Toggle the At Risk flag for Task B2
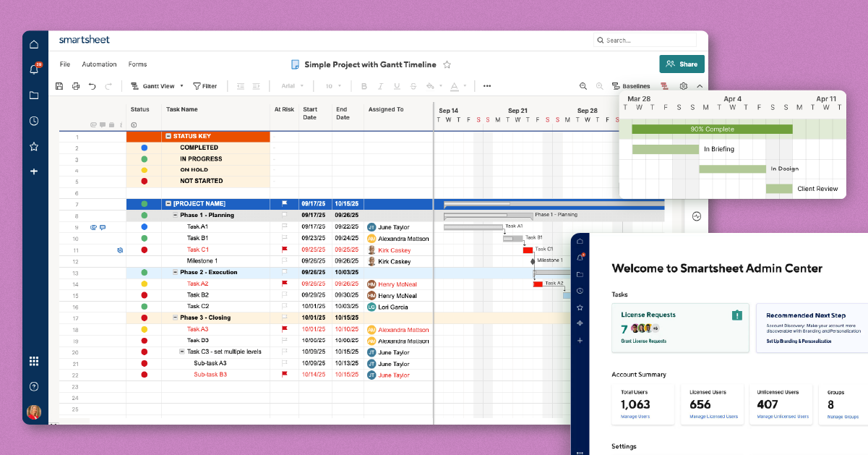 pyautogui.click(x=284, y=295)
